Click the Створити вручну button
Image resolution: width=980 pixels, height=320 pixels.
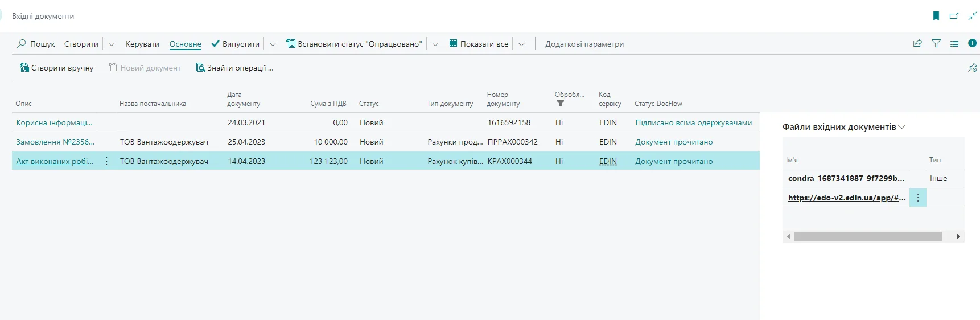56,68
